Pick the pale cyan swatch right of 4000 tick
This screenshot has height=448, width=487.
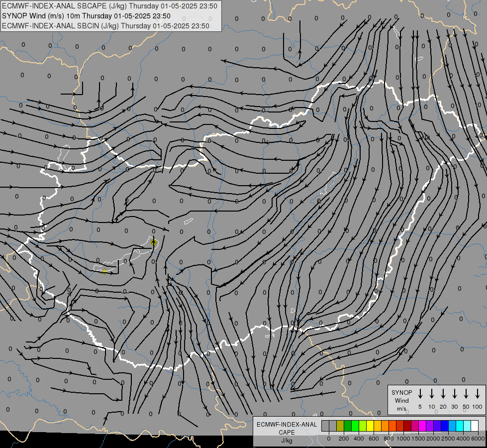(x=467, y=426)
